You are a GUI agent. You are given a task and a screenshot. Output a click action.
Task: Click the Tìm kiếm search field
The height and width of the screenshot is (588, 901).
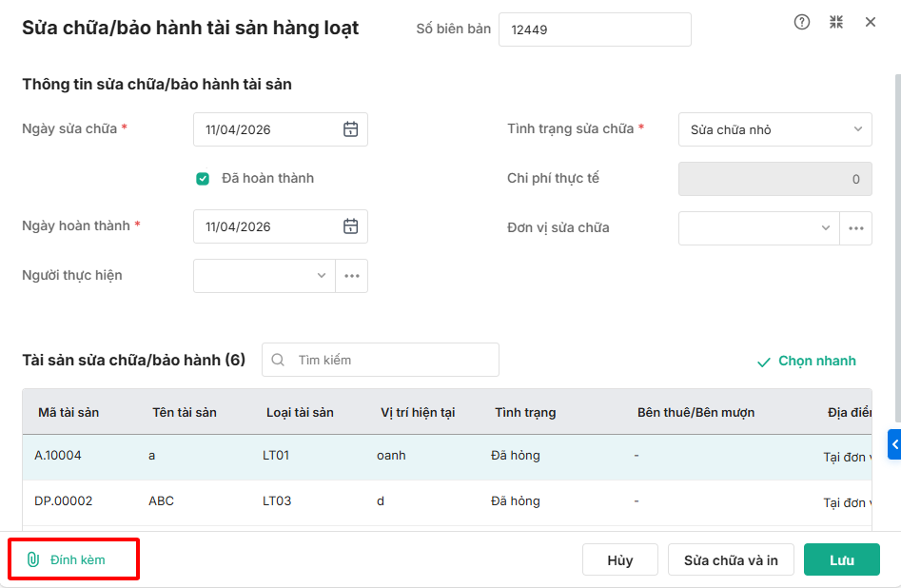pyautogui.click(x=390, y=360)
